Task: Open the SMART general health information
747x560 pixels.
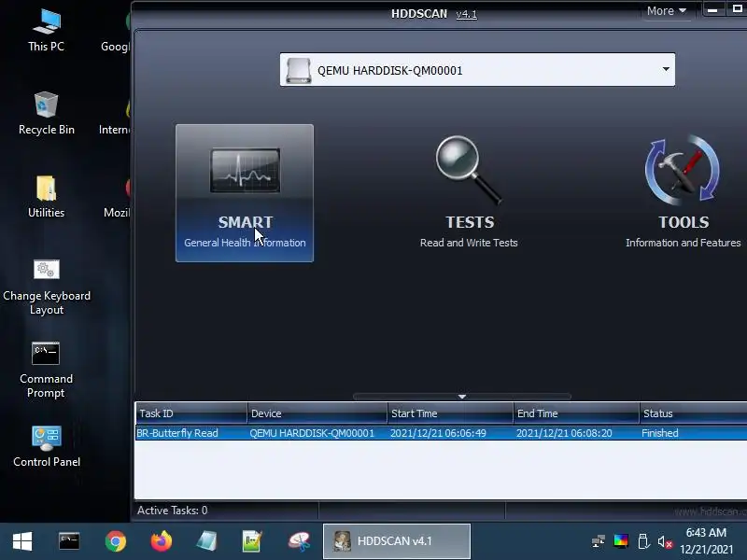Action: [245, 193]
